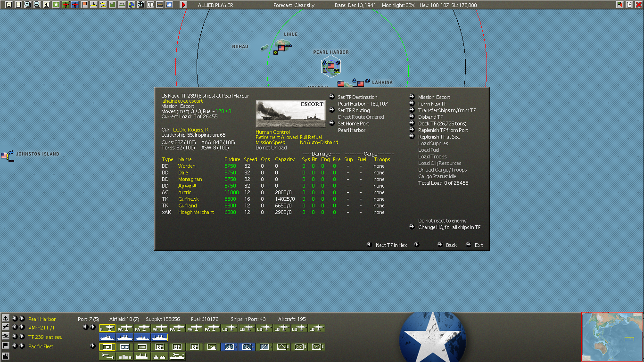Click next arrow beside Next TF in Hex
Image resolution: width=644 pixels, height=362 pixels.
coord(416,245)
